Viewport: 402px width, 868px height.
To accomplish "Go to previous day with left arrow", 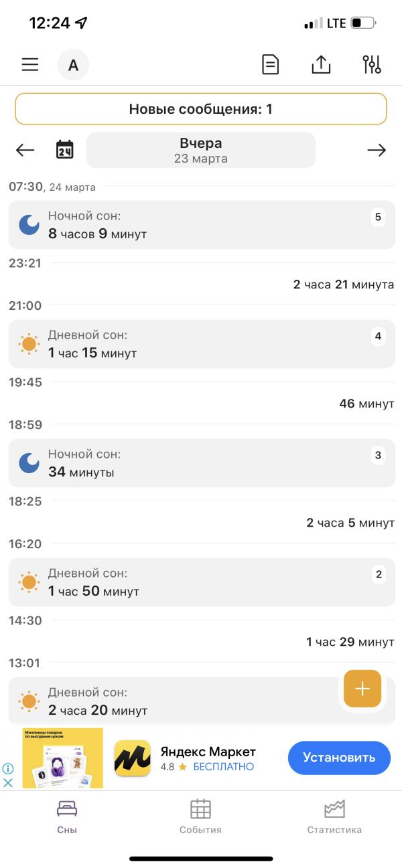I will click(x=25, y=150).
